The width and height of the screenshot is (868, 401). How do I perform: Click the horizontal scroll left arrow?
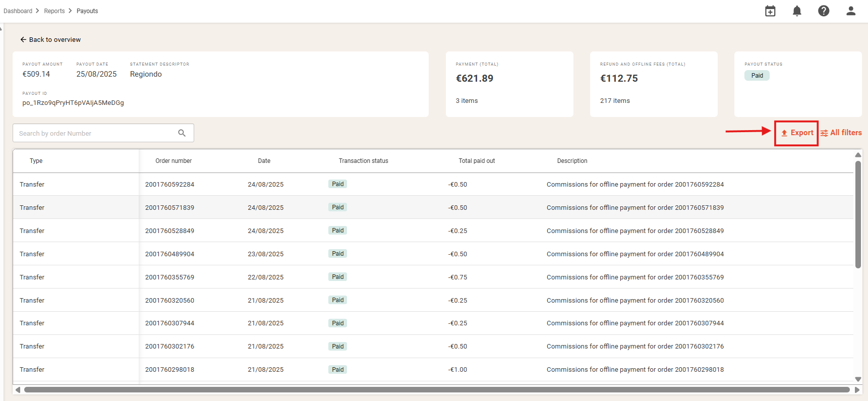click(18, 390)
